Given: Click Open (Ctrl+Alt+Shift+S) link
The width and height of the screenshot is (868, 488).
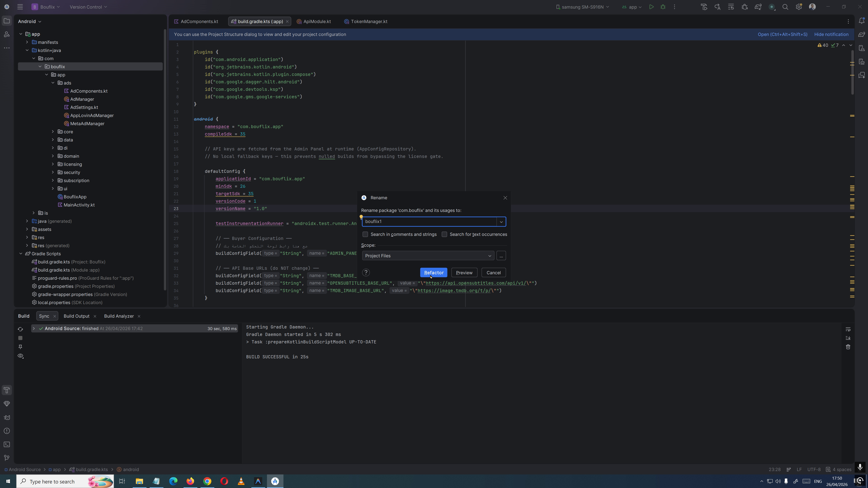Looking at the screenshot, I should coord(782,34).
